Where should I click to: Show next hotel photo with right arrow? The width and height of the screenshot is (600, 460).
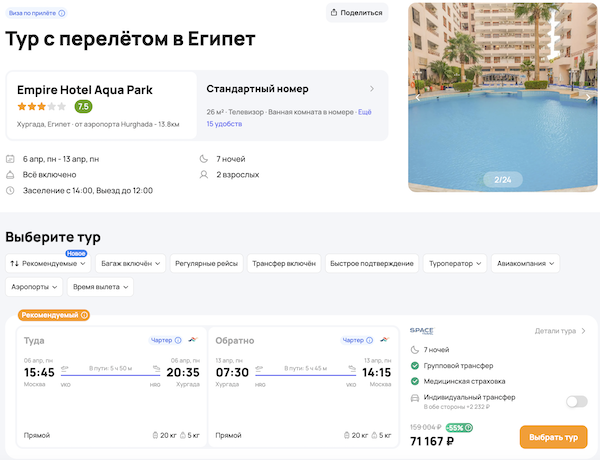point(588,98)
